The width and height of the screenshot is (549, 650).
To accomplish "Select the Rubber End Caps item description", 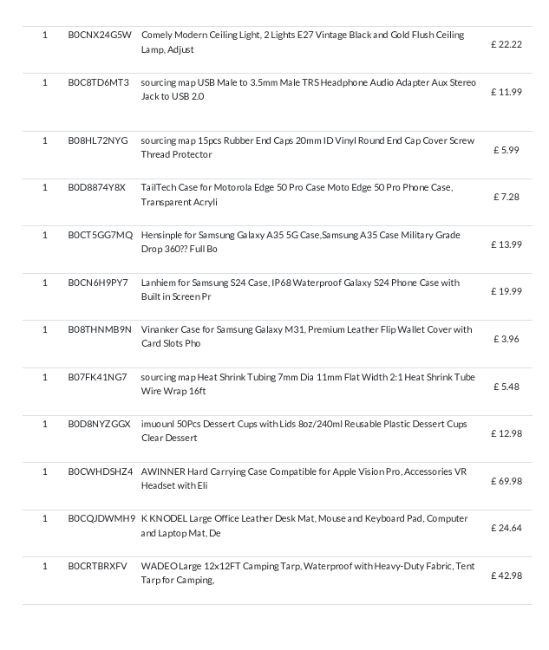I will (307, 147).
